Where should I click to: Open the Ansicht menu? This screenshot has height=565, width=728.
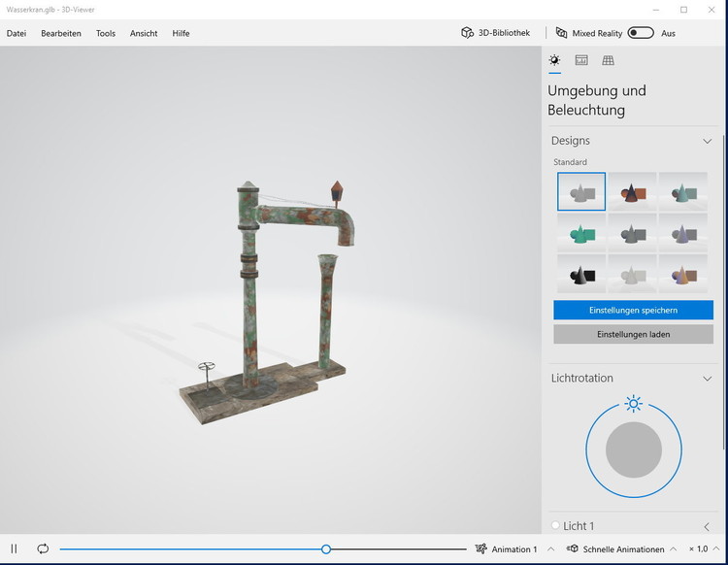pyautogui.click(x=144, y=33)
